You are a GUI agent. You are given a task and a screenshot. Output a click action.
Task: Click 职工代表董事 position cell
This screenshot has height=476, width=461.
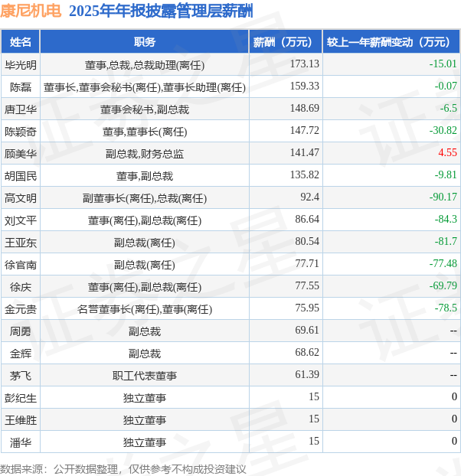pyautogui.click(x=145, y=376)
